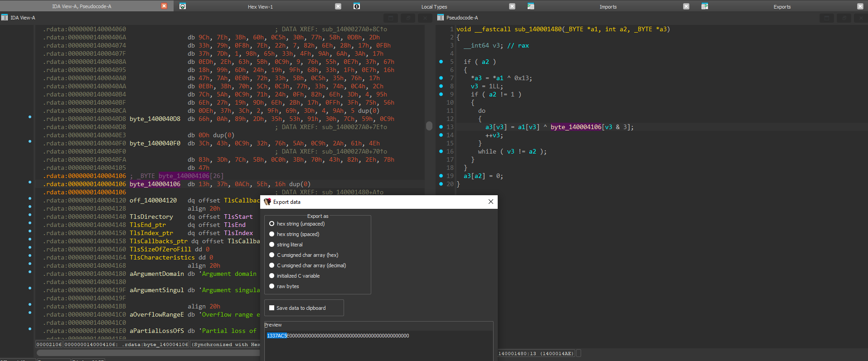Click the Pseudocode-A panel header icon
Screen dimensions: 868x361
(x=440, y=18)
